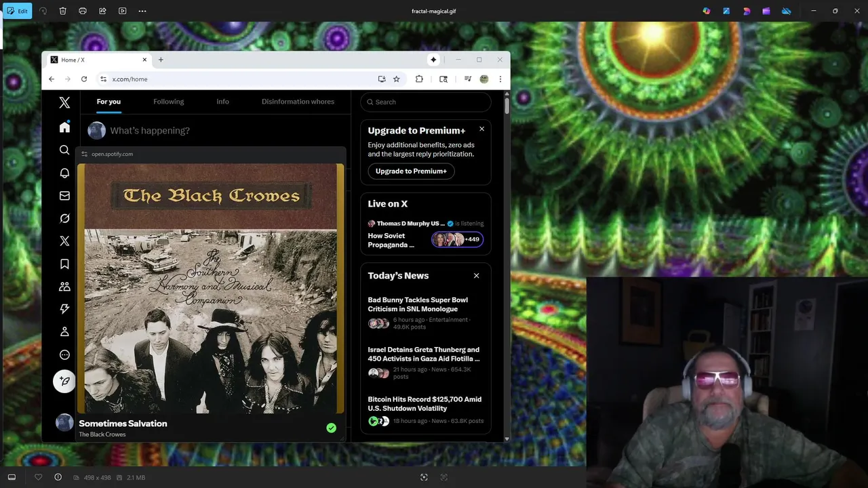Open Bookmarks in X sidebar

coord(64,264)
